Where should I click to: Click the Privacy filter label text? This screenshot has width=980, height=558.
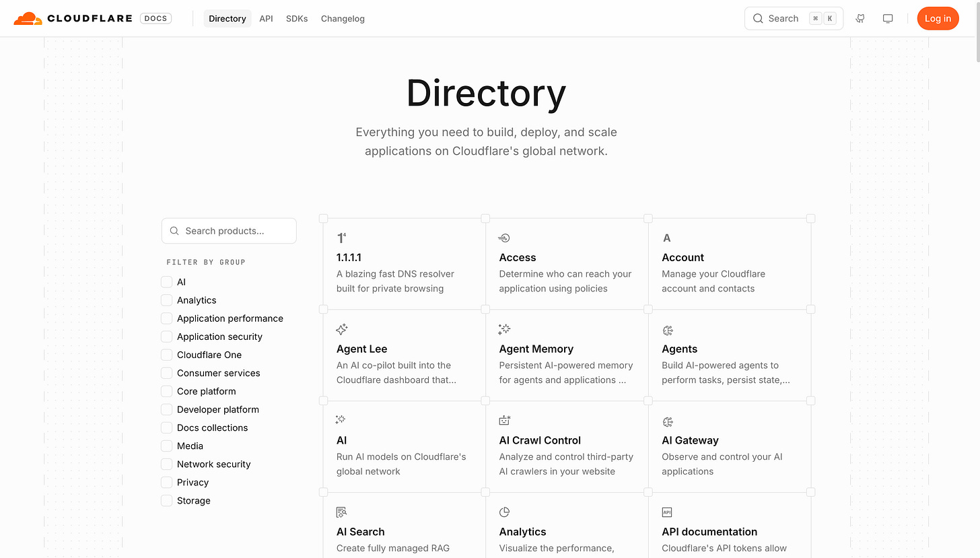(193, 482)
